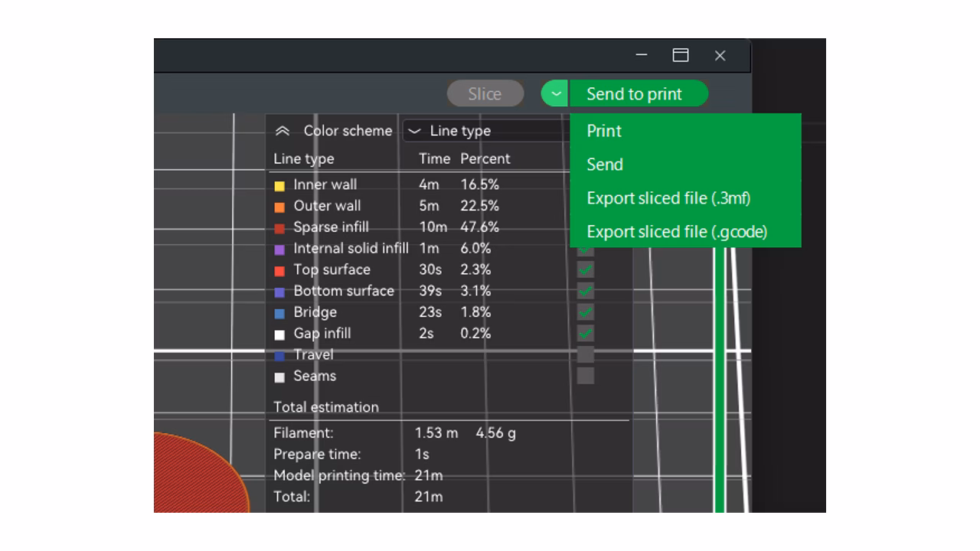980x551 pixels.
Task: Open the print options dropdown arrow
Action: [555, 94]
